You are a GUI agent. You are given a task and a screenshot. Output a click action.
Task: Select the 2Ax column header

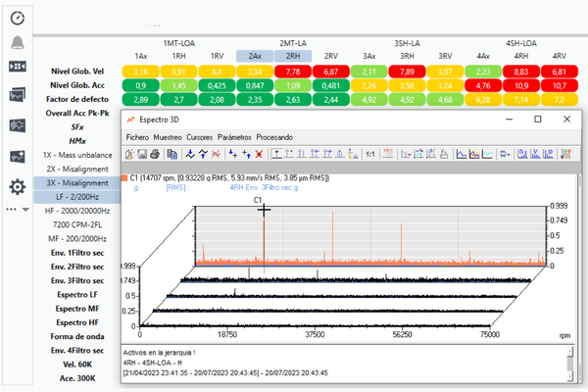(255, 56)
